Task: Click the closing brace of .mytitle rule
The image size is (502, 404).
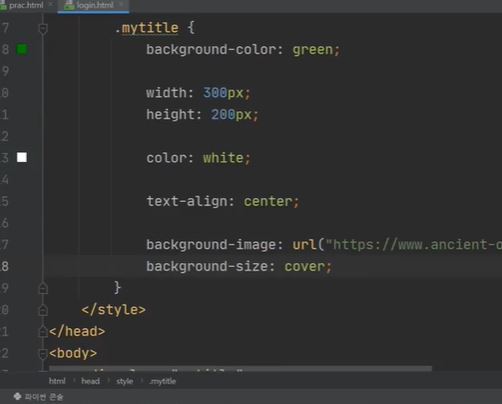Action: pos(117,287)
